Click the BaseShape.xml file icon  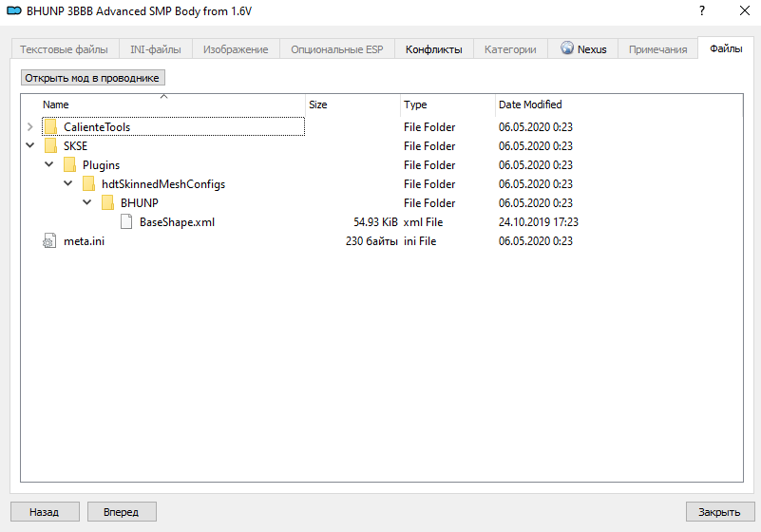point(126,222)
